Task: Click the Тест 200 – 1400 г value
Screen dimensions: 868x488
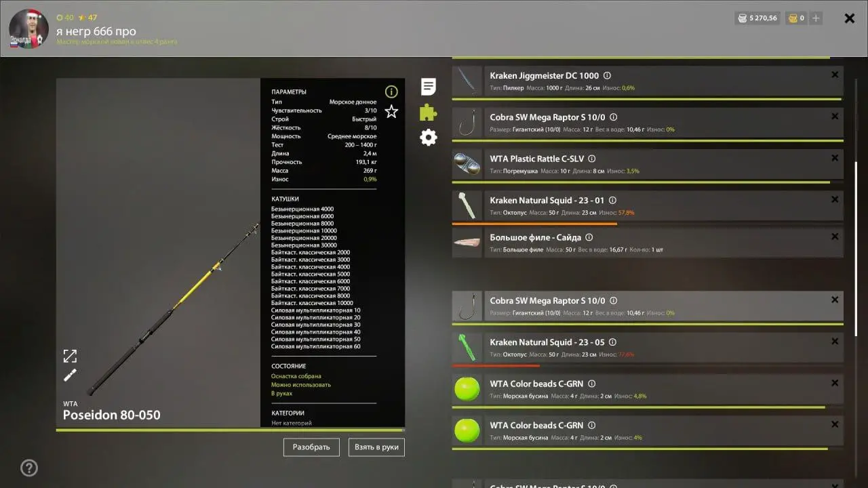Action: pos(361,145)
